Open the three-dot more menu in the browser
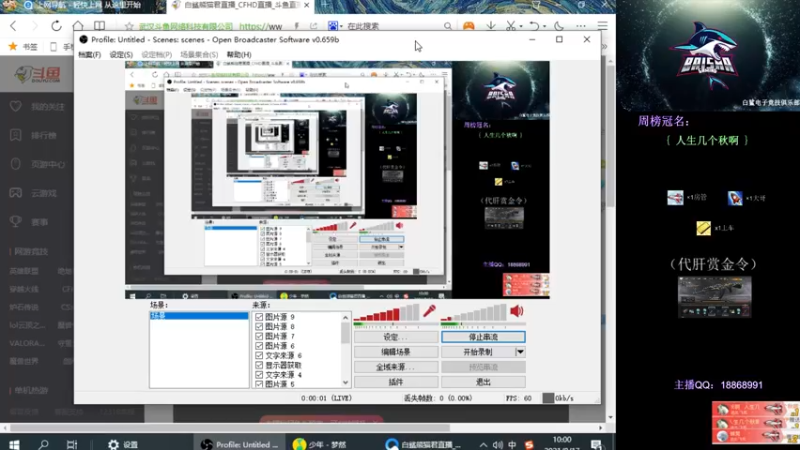800x450 pixels. click(581, 26)
